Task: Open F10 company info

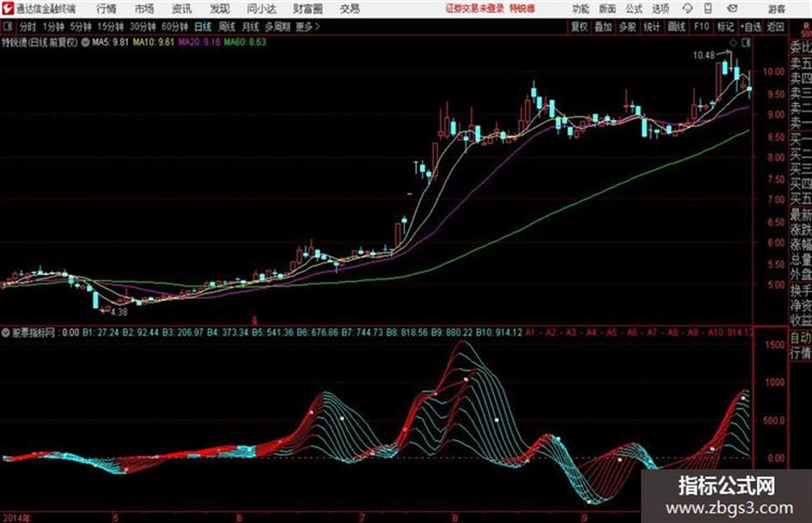Action: click(x=701, y=27)
